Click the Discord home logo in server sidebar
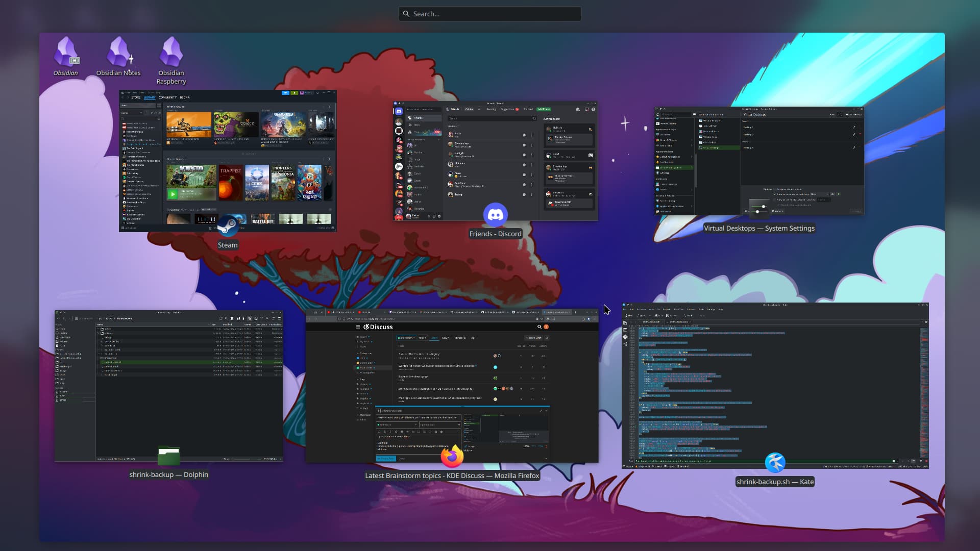The image size is (980, 551). pyautogui.click(x=399, y=111)
